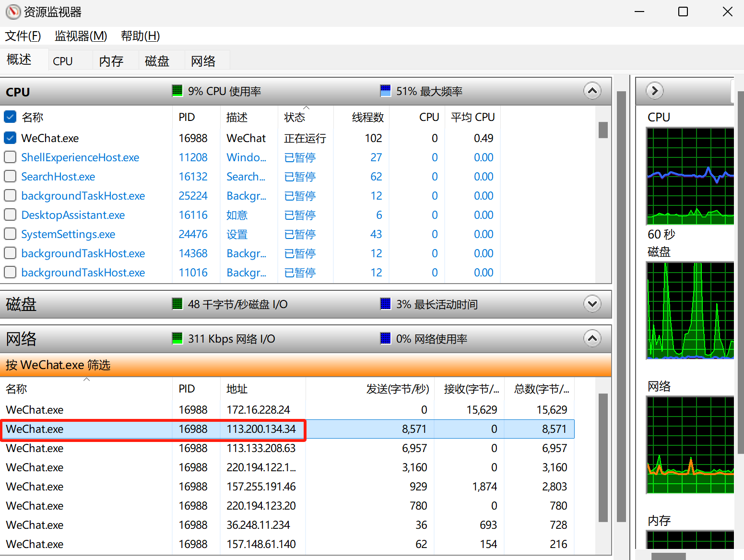Toggle the select-all checkbox beside 名称 header
744x560 pixels.
10,117
